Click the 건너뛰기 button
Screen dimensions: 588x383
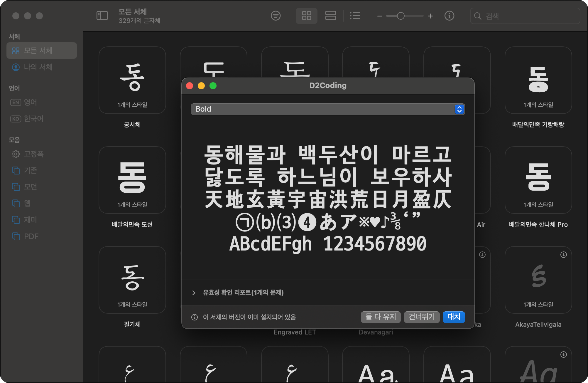click(421, 317)
